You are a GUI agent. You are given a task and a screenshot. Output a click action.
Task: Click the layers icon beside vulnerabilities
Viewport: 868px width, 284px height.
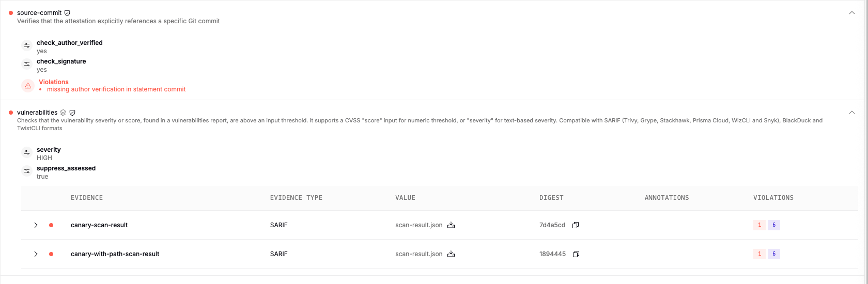pyautogui.click(x=63, y=113)
